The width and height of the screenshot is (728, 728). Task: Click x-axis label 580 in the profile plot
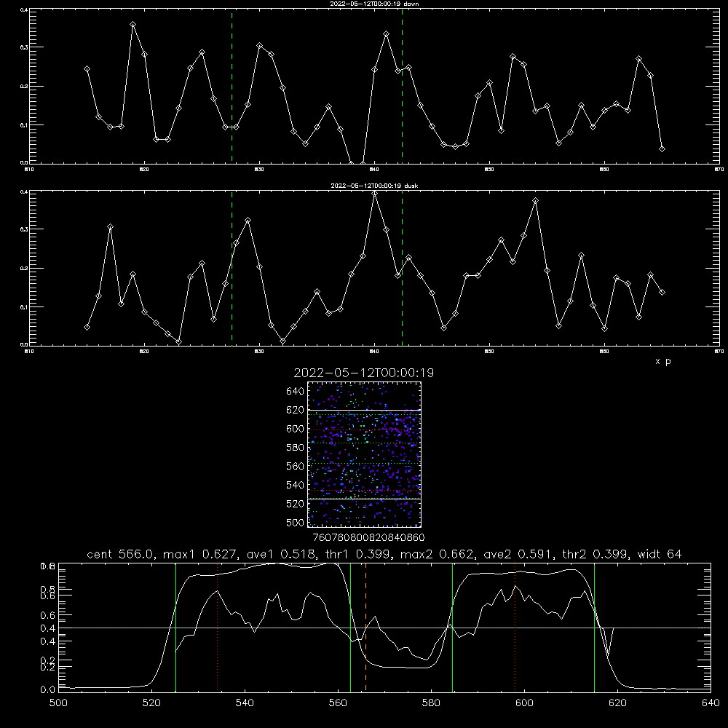click(x=431, y=703)
